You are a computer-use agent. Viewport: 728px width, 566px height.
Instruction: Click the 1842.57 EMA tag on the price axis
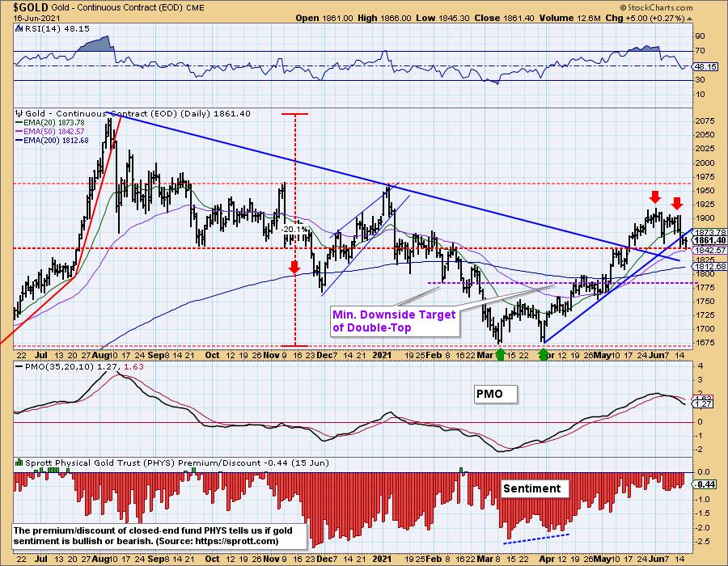point(709,250)
